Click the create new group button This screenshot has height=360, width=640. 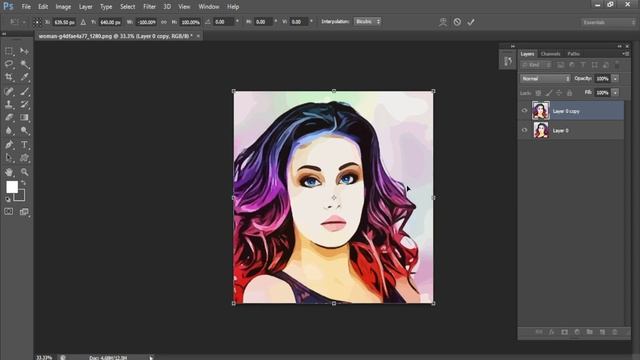click(x=589, y=332)
